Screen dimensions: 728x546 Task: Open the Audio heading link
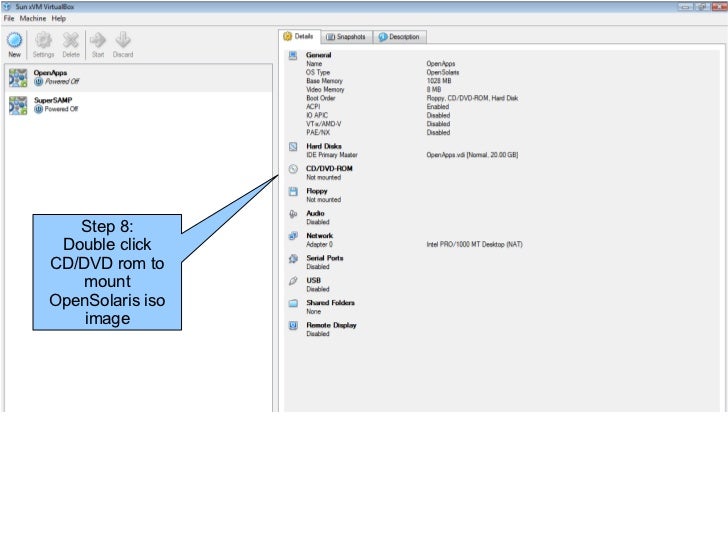pyautogui.click(x=315, y=213)
